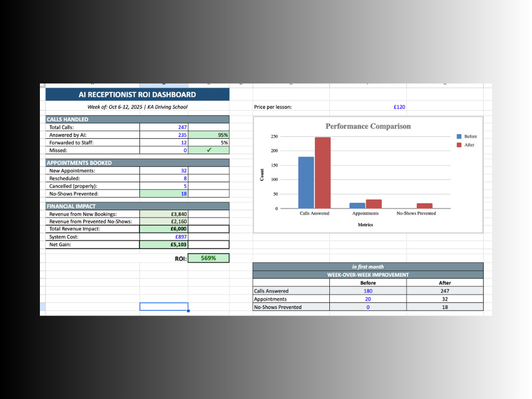The width and height of the screenshot is (532, 399).
Task: Select the System Cost £897 cell
Action: click(x=164, y=237)
